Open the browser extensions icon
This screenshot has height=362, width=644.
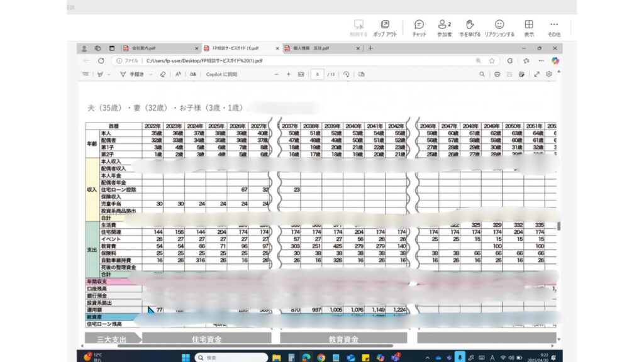pos(509,61)
